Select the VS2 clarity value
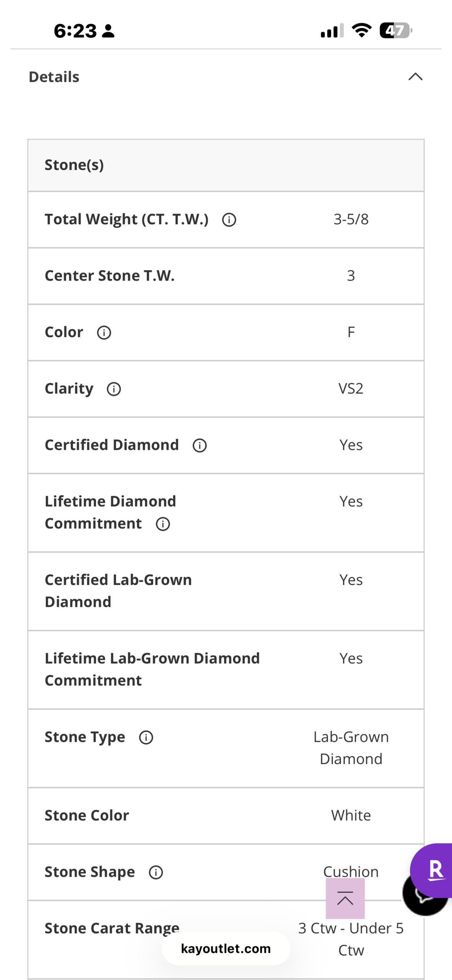452x980 pixels. click(x=351, y=389)
